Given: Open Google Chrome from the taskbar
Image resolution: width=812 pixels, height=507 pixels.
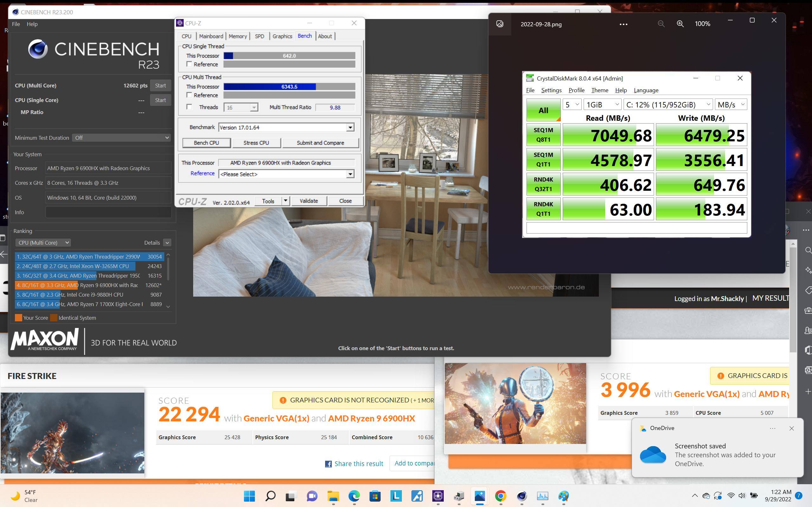Looking at the screenshot, I should click(x=501, y=496).
